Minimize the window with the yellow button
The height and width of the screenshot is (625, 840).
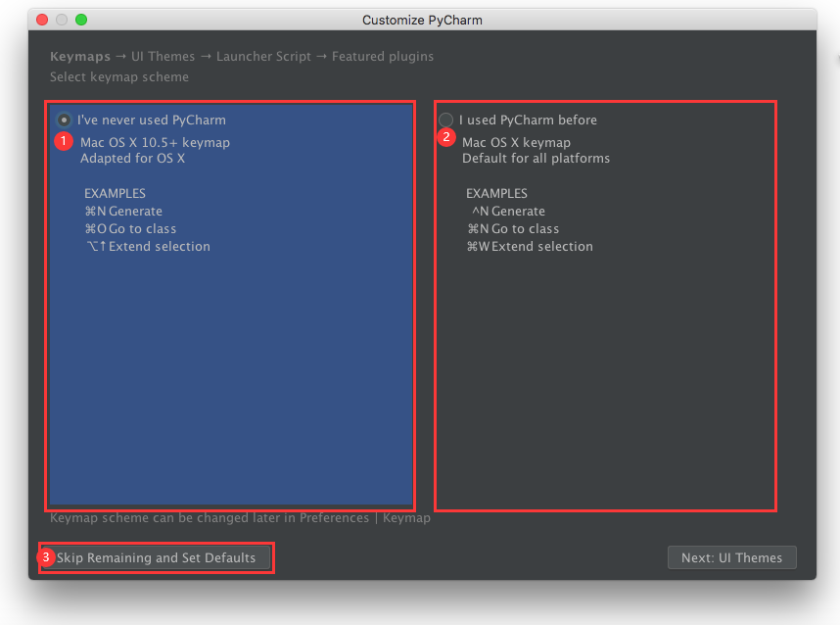[x=62, y=20]
